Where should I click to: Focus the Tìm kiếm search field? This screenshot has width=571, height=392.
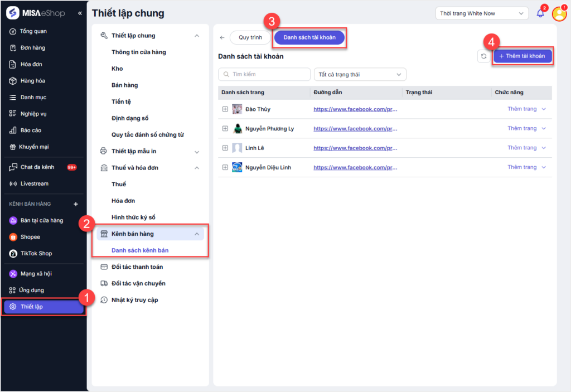264,74
